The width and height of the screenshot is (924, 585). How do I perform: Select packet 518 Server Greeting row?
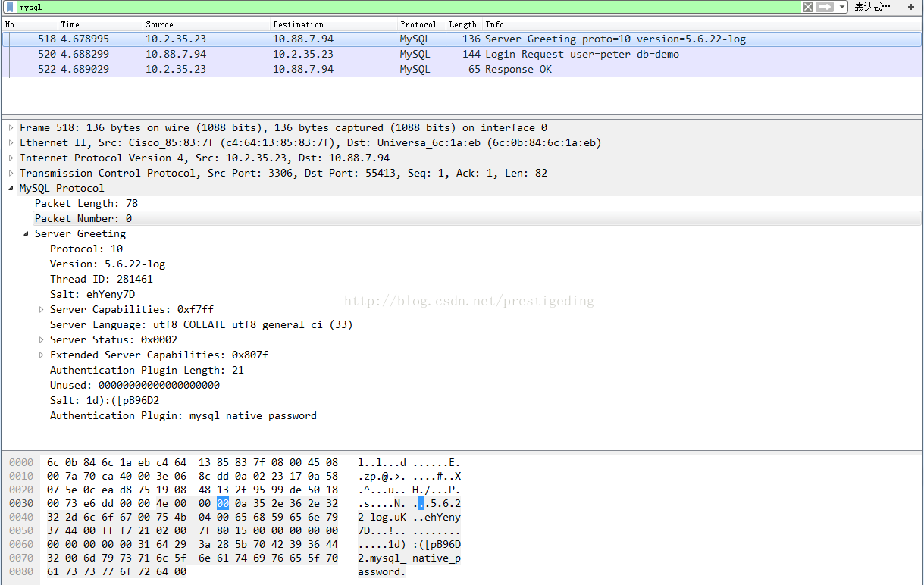click(462, 39)
